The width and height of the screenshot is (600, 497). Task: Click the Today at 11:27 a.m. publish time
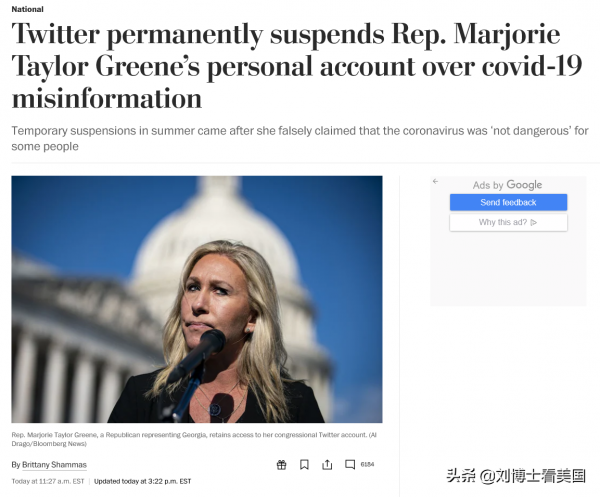48,481
